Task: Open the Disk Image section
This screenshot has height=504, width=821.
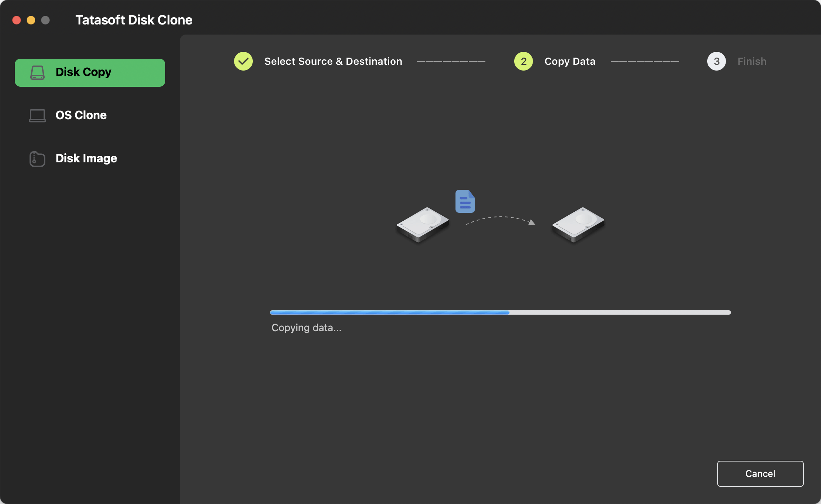Action: (x=86, y=159)
